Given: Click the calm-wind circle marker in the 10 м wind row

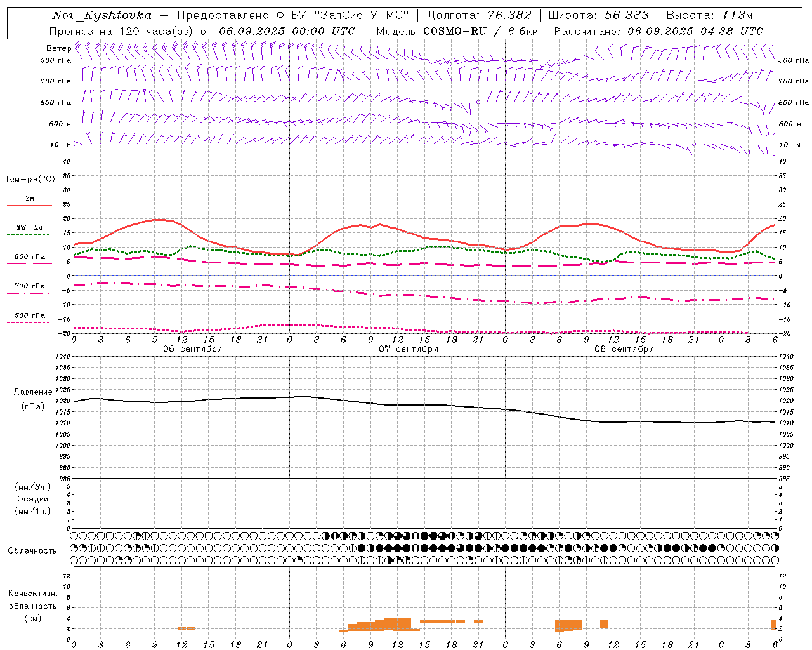Looking at the screenshot, I should tap(694, 145).
